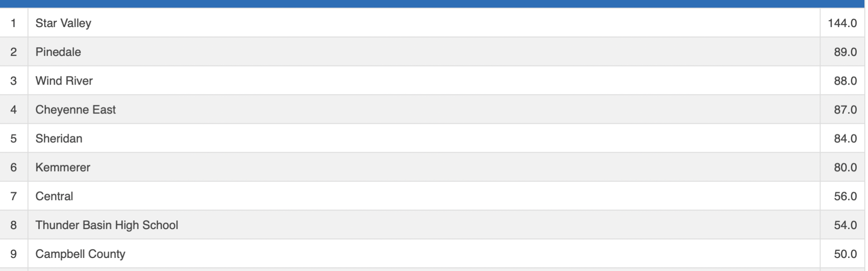Select Thunder Basin High School
The height and width of the screenshot is (271, 868).
point(107,225)
